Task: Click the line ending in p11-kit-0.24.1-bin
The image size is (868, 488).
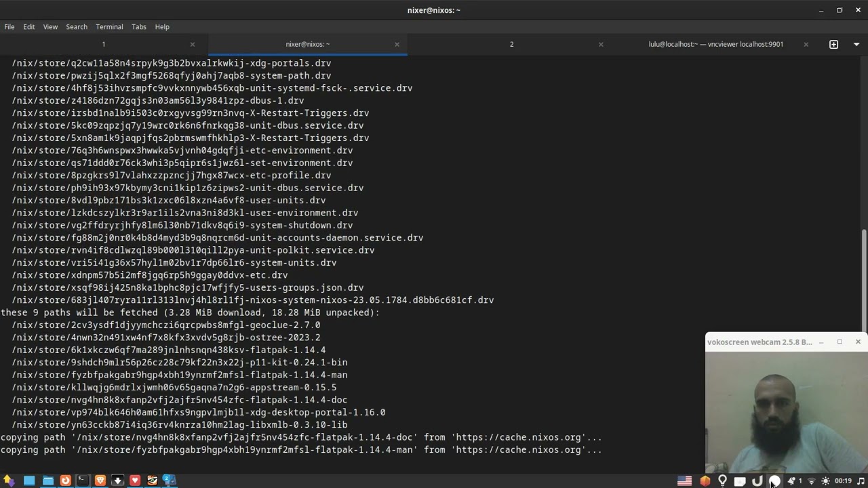Action: point(180,363)
